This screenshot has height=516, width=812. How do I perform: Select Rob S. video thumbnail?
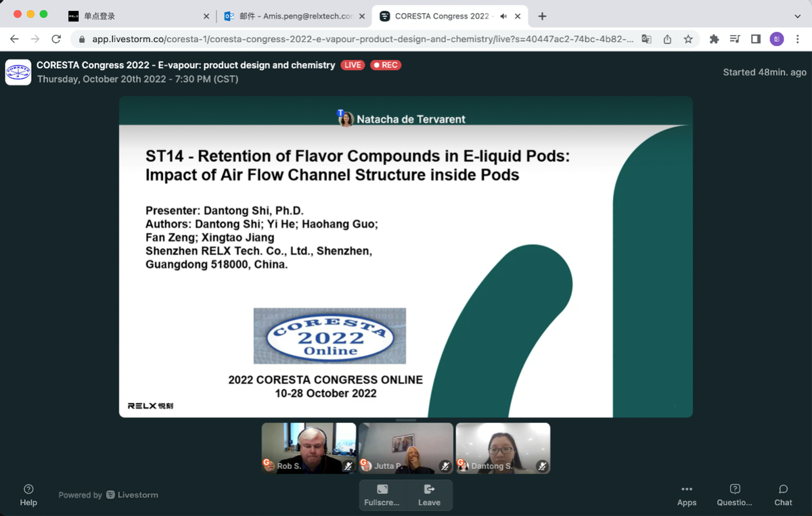[309, 448]
